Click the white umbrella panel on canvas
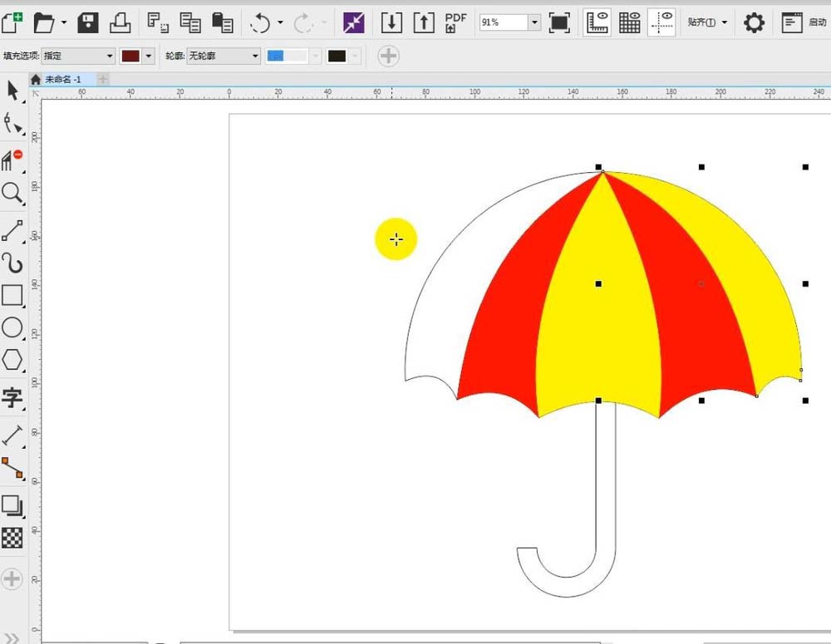 [x=465, y=274]
